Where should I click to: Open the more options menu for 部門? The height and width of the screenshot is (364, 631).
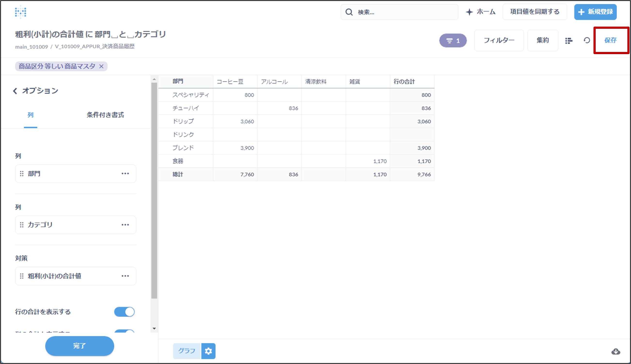125,174
